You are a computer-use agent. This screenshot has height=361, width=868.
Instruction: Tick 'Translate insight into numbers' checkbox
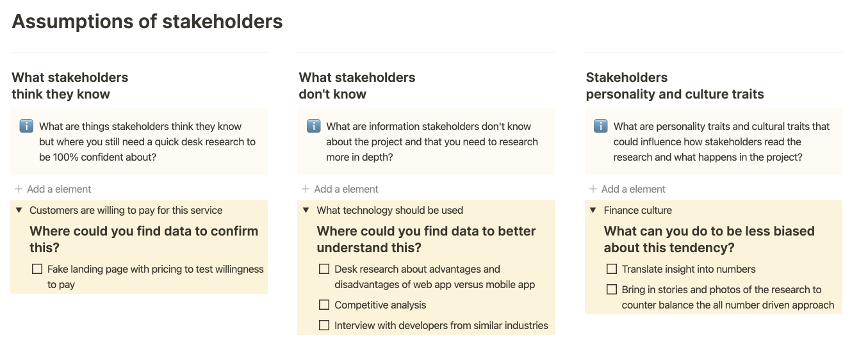click(612, 269)
